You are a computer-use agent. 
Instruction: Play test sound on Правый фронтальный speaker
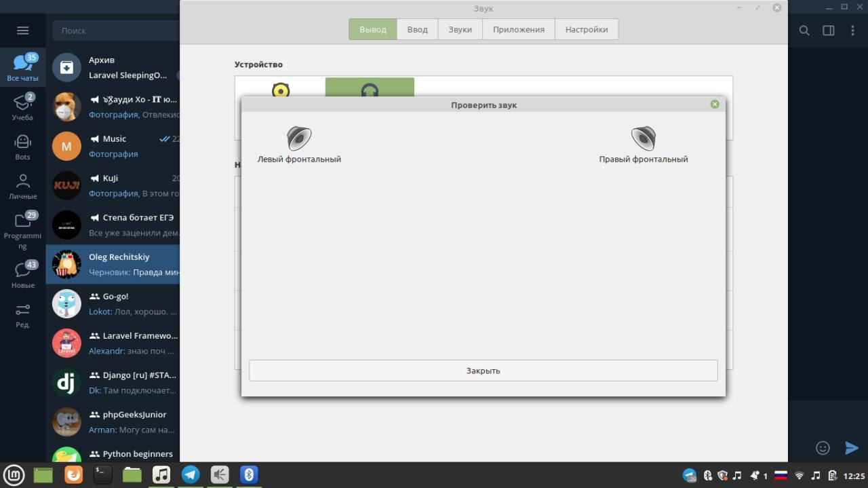point(644,144)
